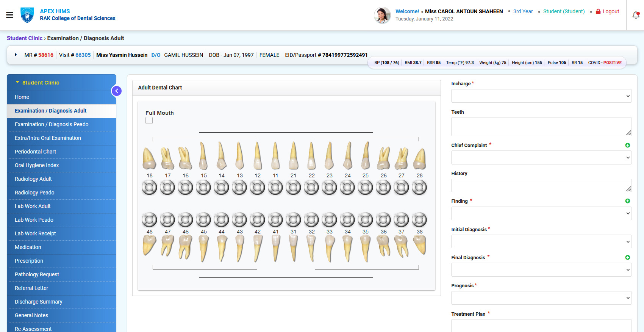
Task: Toggle surface circle for tooth 25
Action: pos(365,187)
